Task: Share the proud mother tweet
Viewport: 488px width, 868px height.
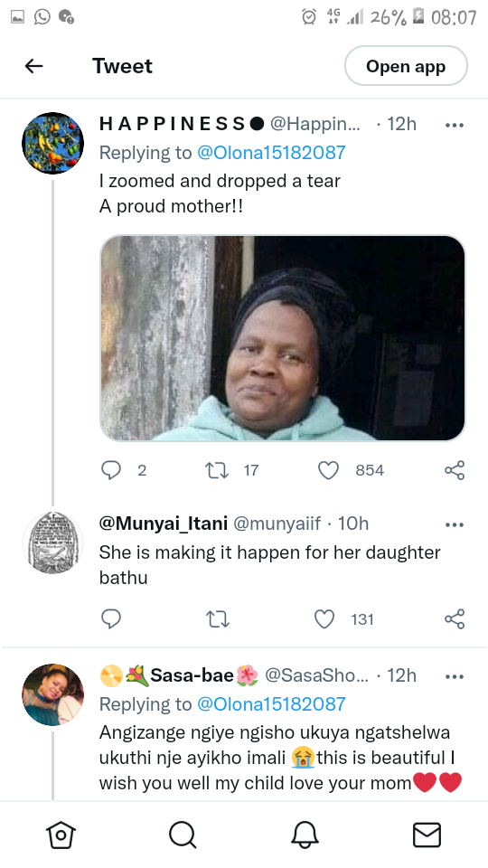Action: tap(455, 470)
